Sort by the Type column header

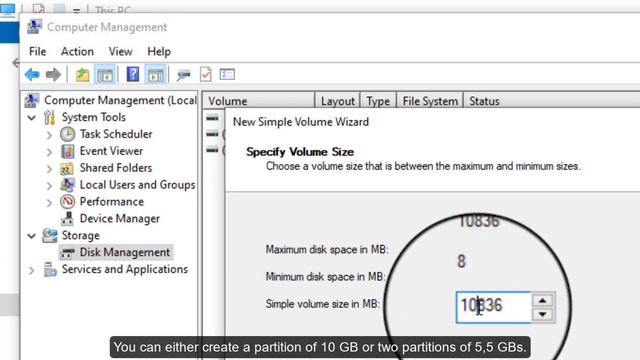[x=378, y=101]
